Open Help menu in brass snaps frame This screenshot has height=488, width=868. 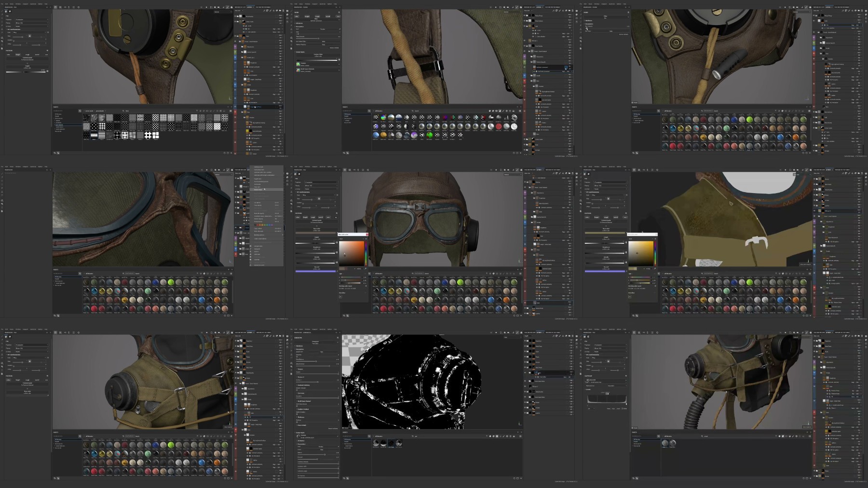(46, 4)
